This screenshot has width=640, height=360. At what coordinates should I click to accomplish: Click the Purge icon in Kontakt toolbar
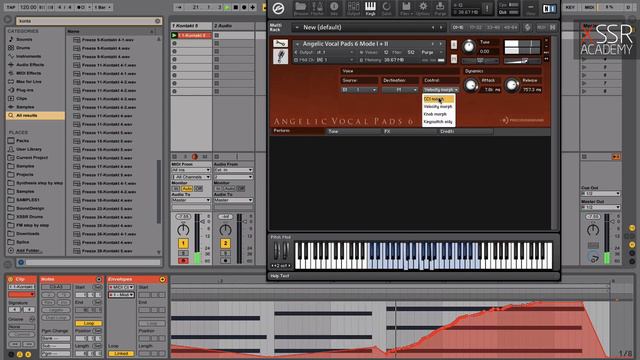coord(440,8)
